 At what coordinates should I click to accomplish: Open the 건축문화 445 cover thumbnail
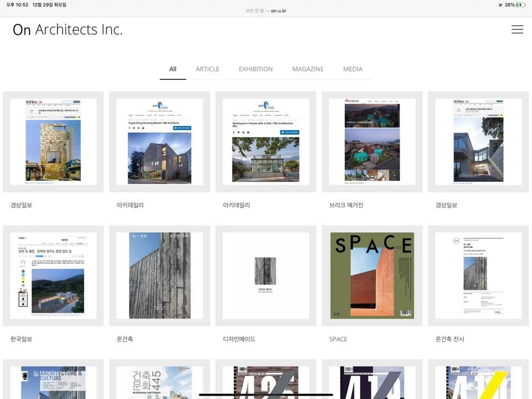(160, 379)
